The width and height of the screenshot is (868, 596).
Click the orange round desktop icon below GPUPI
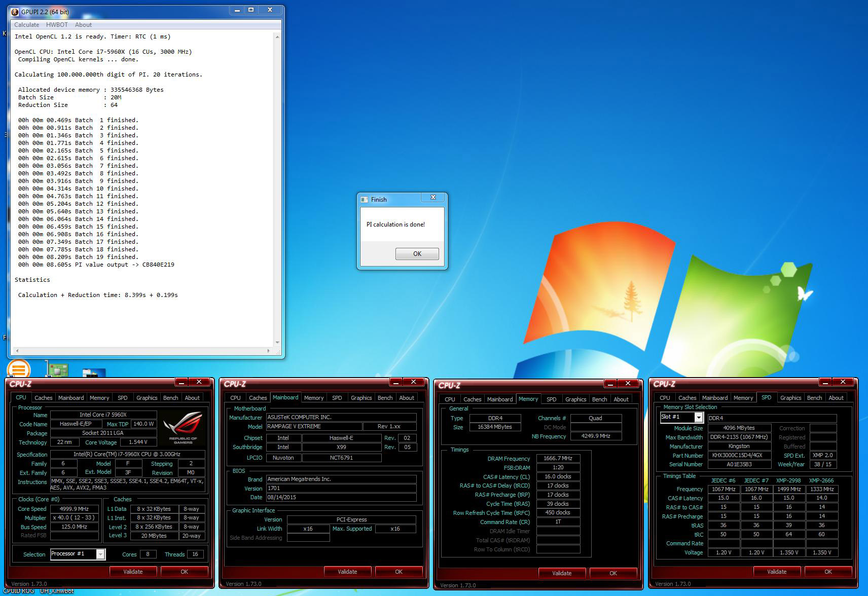pos(19,368)
